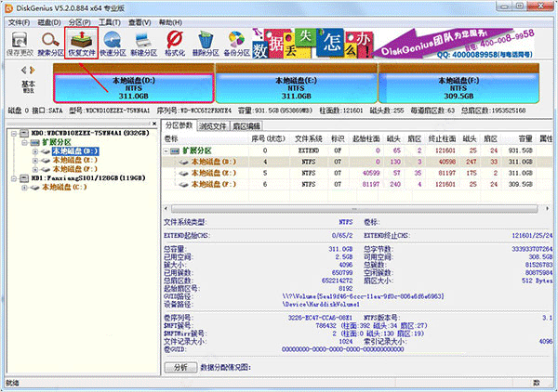Viewport: 558px width, 392px height.
Task: Open the 查看(V) menu
Action: [x=139, y=22]
